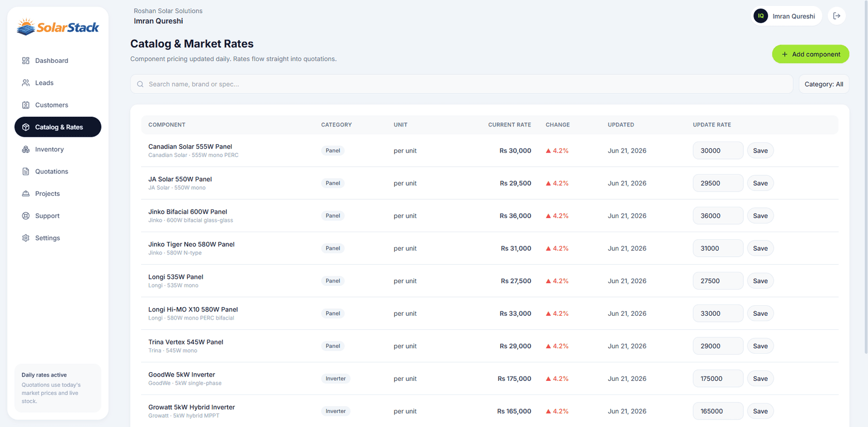The height and width of the screenshot is (427, 868).
Task: Click the Current Rate column header
Action: click(509, 125)
